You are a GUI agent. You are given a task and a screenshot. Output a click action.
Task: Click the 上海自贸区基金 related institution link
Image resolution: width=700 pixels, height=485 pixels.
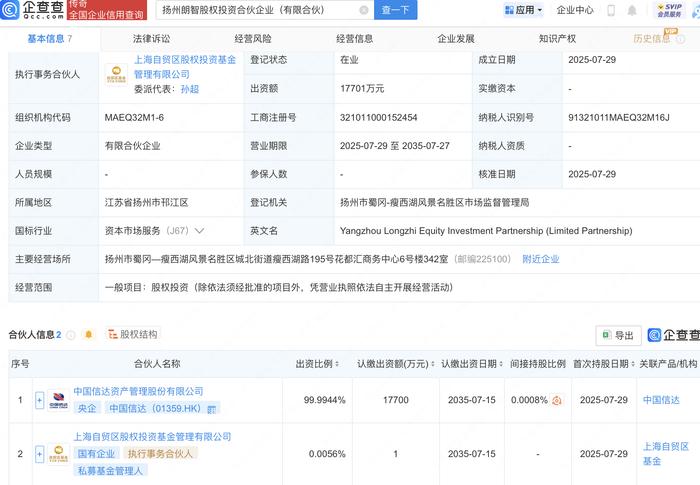pyautogui.click(x=666, y=454)
